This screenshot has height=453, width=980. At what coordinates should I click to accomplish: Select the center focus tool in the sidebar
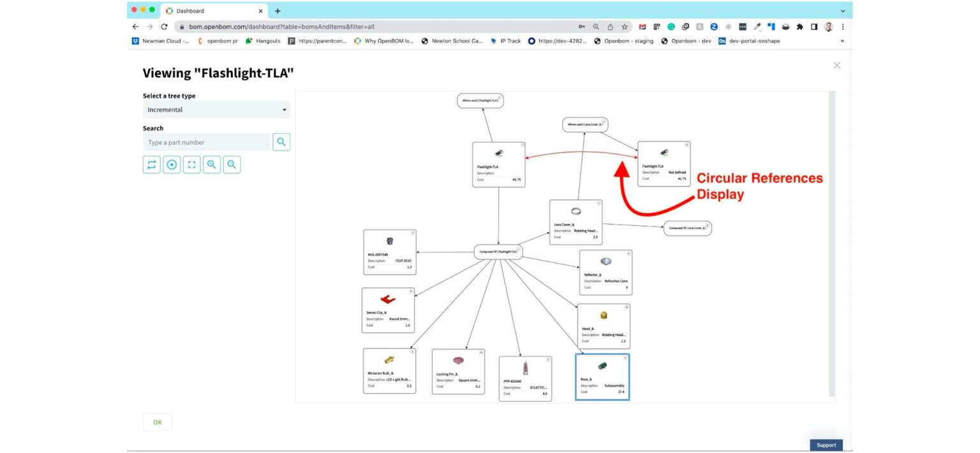coord(172,164)
